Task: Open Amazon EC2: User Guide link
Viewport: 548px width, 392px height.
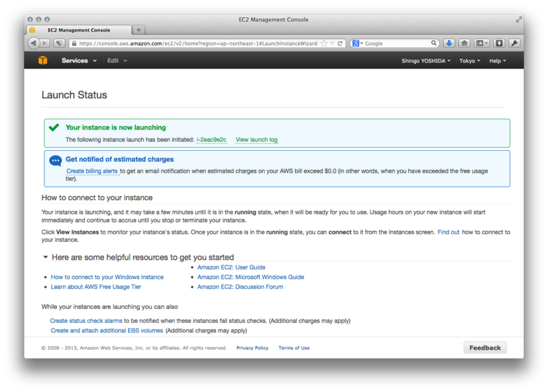Action: coord(232,267)
